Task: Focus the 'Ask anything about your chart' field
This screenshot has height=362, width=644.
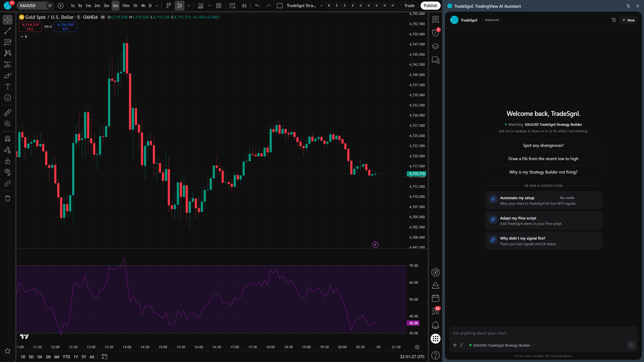Action: click(x=543, y=333)
